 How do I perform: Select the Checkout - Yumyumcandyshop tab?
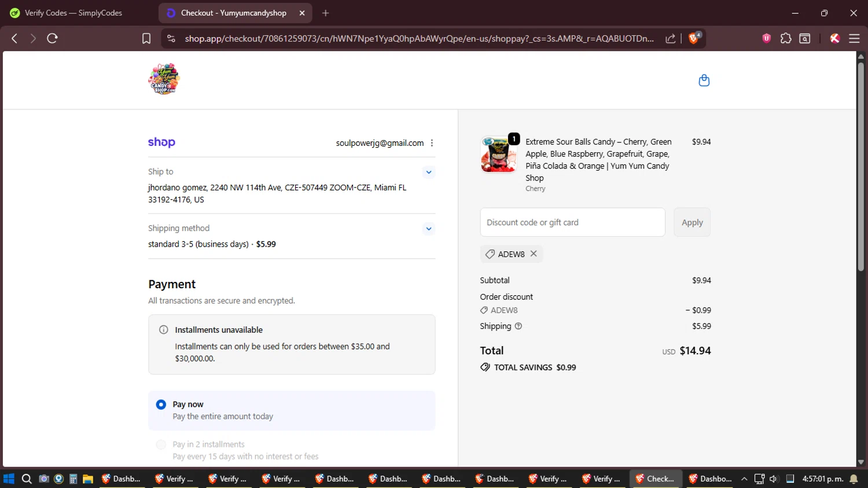[x=234, y=13]
